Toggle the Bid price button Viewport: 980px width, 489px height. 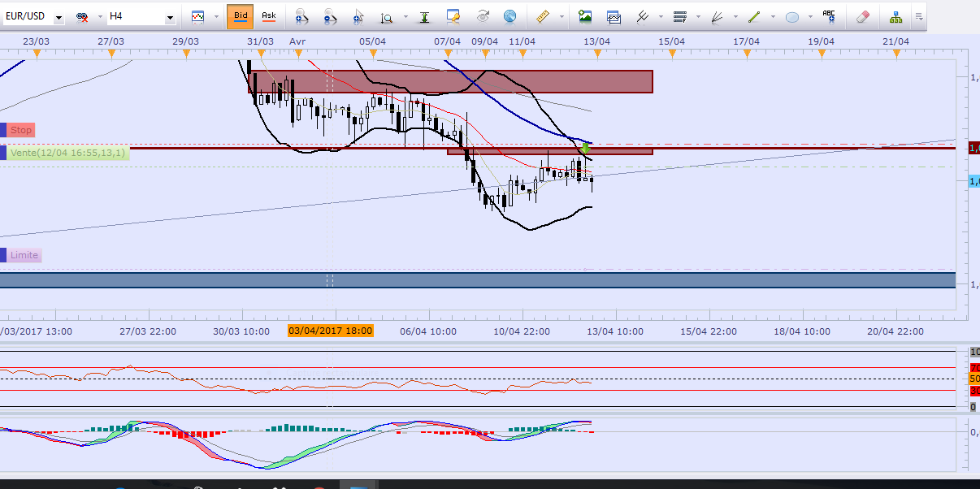tap(240, 16)
